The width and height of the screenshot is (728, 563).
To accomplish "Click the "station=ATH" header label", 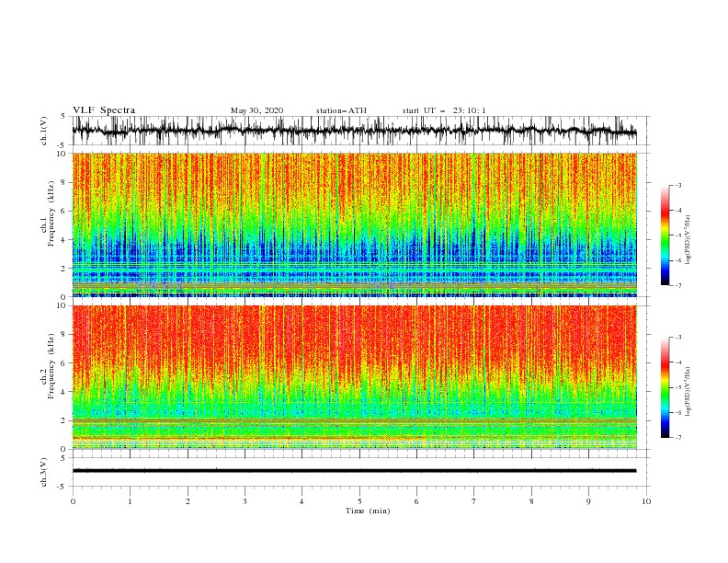I will click(x=341, y=110).
